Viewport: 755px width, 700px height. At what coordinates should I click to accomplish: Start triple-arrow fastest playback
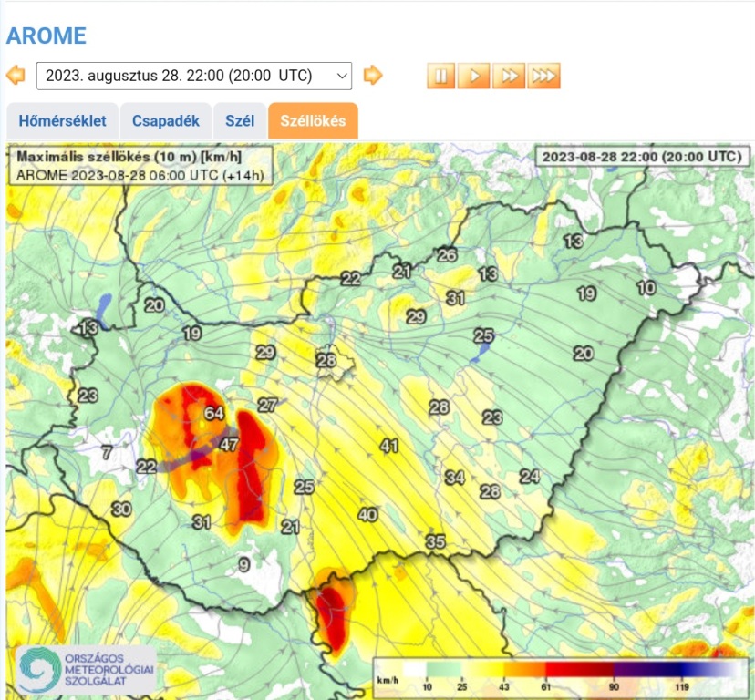pyautogui.click(x=543, y=76)
